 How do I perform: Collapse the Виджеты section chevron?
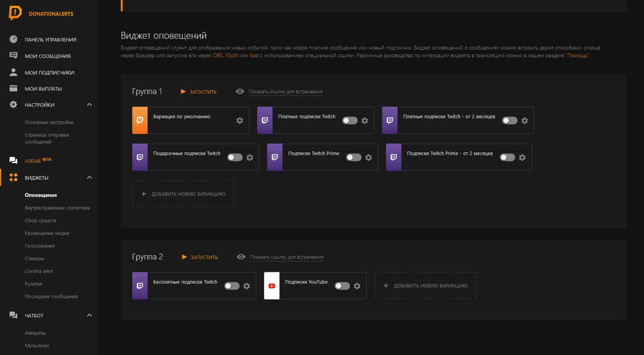pyautogui.click(x=89, y=177)
